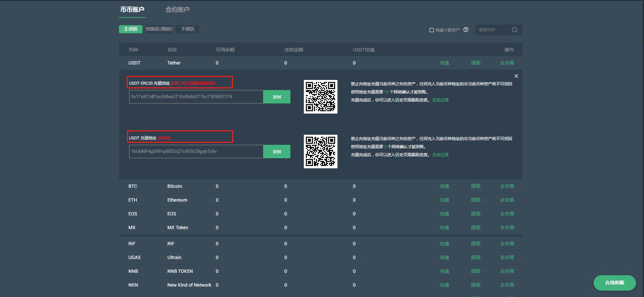
Task: Click 充值 in the RIF row
Action: tap(444, 244)
